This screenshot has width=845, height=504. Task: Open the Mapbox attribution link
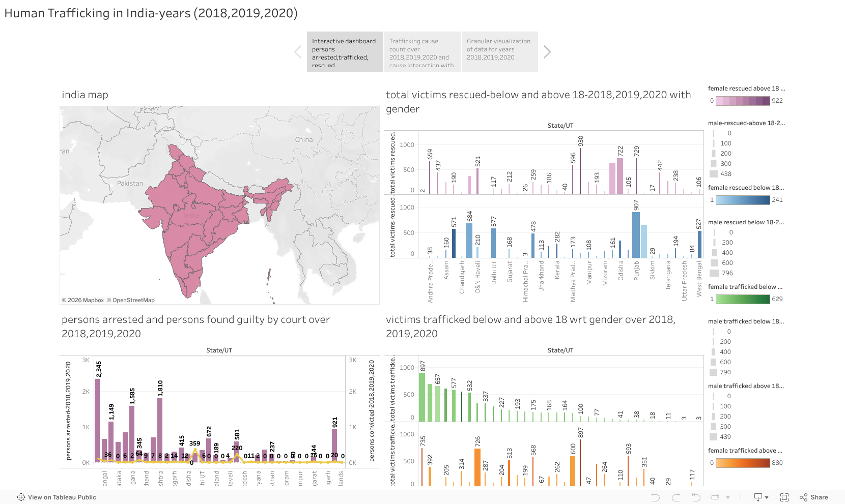[x=86, y=300]
